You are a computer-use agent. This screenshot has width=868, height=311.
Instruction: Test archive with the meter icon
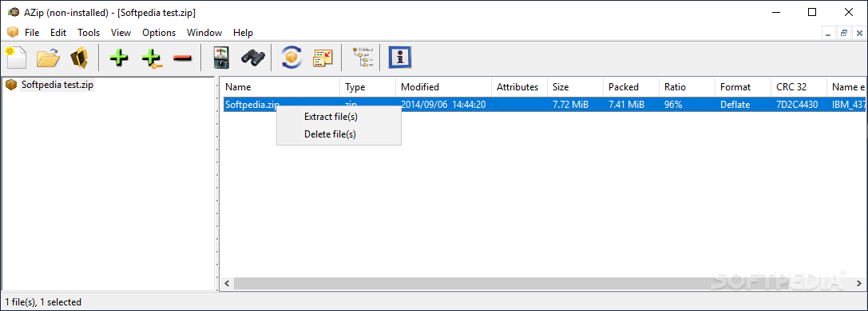tap(221, 58)
